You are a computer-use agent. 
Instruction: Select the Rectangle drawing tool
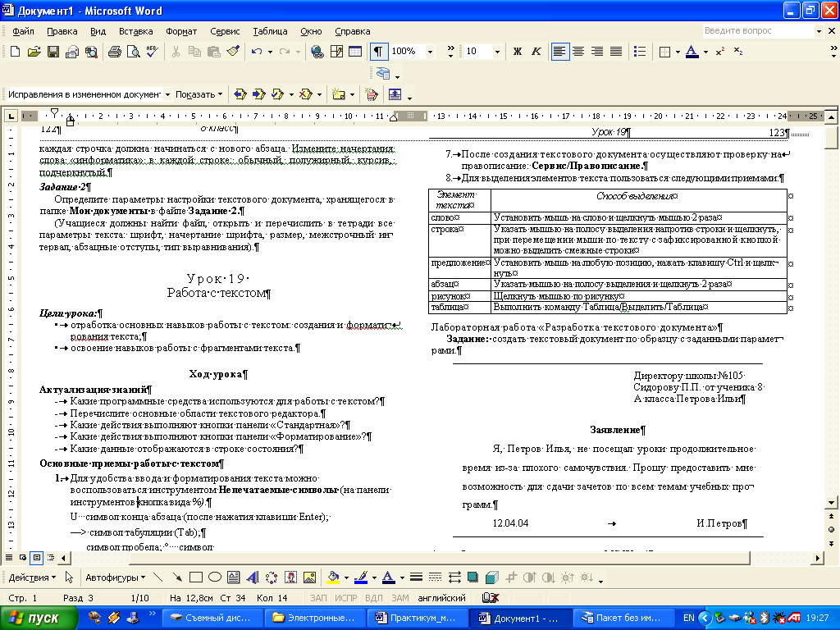tap(196, 577)
